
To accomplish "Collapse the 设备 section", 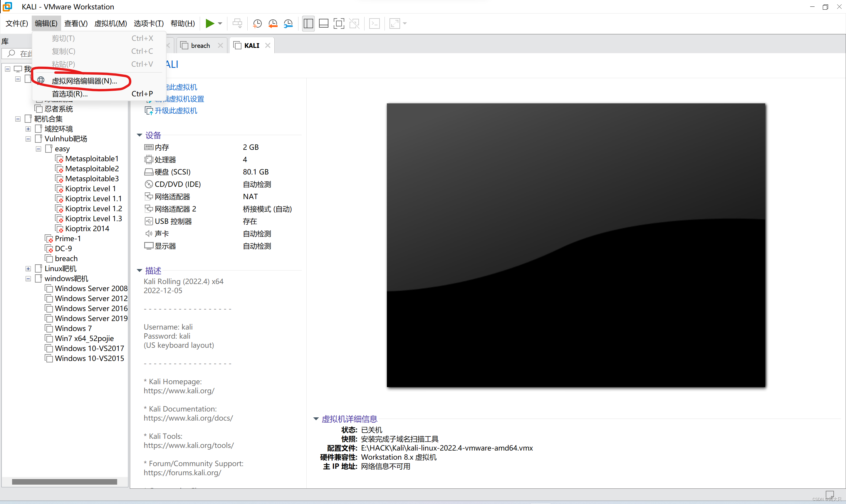I will tap(139, 135).
